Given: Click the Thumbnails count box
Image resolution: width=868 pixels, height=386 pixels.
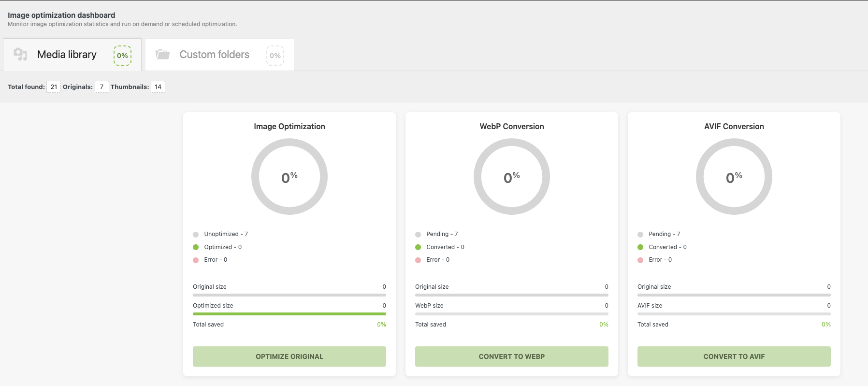Looking at the screenshot, I should pyautogui.click(x=158, y=87).
